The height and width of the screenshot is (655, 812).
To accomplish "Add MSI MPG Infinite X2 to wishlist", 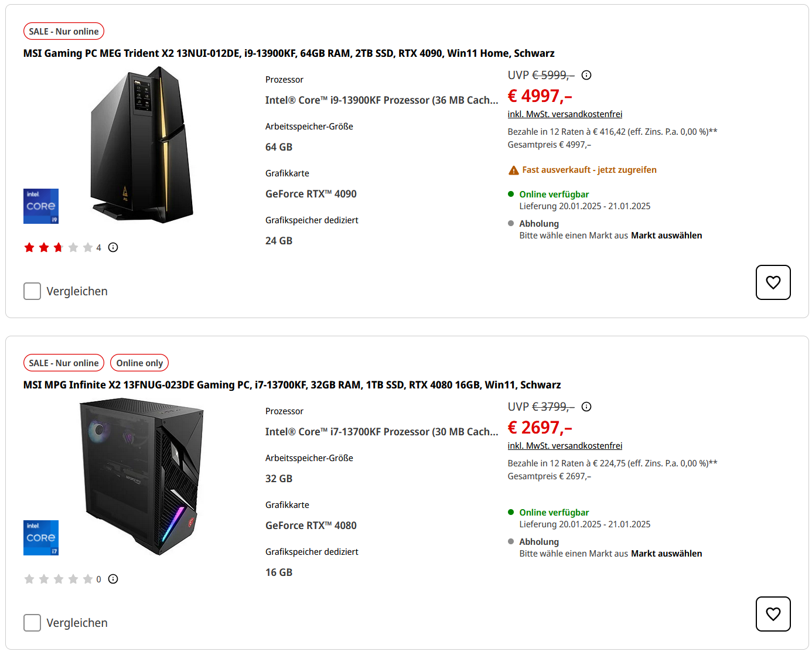I will [773, 614].
